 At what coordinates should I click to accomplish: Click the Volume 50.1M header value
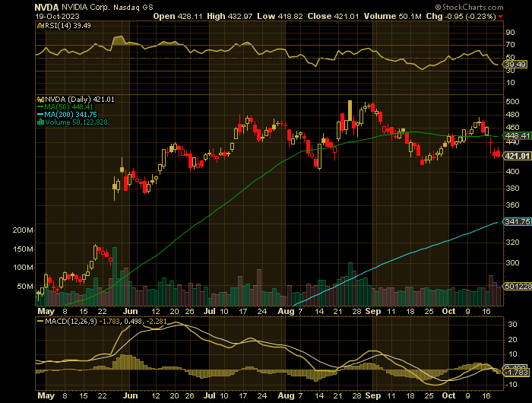pyautogui.click(x=393, y=16)
